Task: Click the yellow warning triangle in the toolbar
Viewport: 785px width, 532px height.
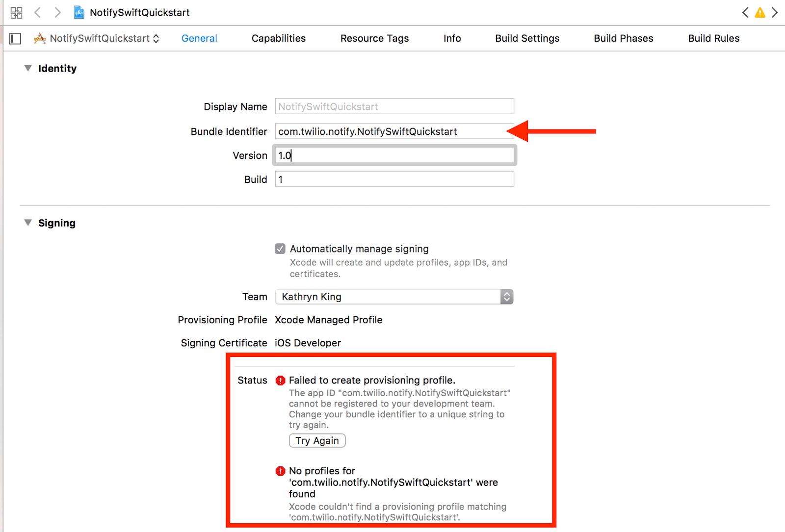Action: tap(760, 13)
